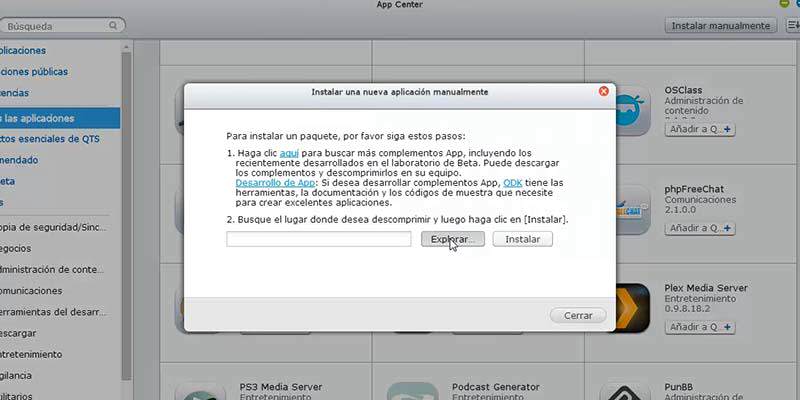Focus the package file path field

[318, 239]
